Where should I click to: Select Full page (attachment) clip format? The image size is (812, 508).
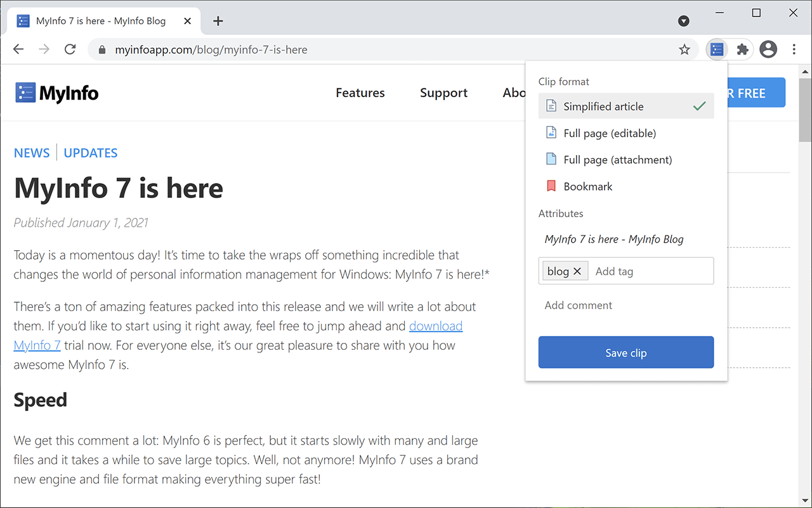click(x=626, y=159)
